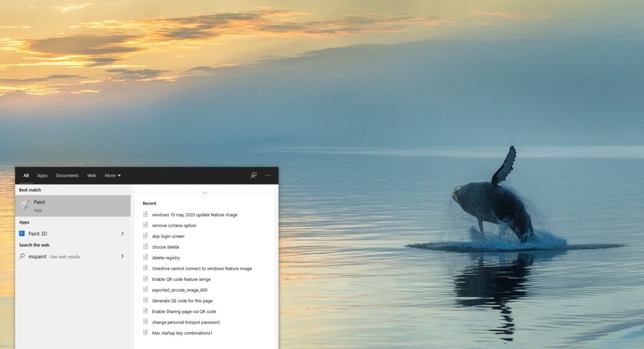
Task: Click the document icon next to 'choose delete'
Action: (x=145, y=246)
